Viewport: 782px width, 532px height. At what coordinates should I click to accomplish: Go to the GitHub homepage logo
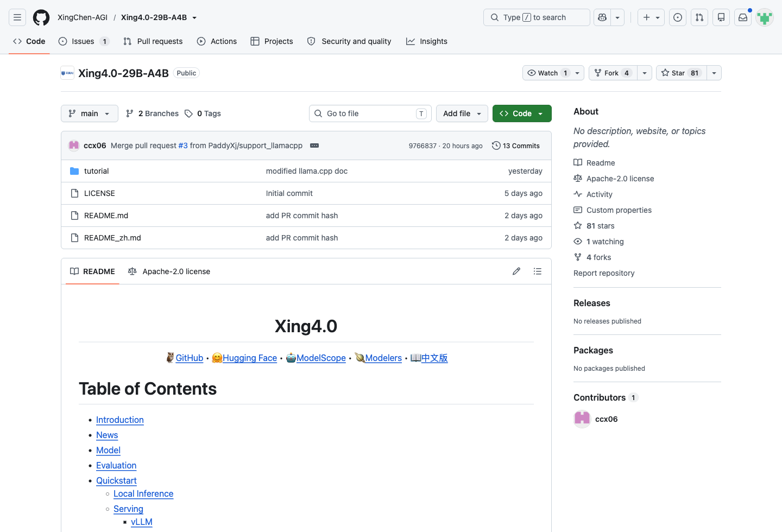[x=41, y=17]
